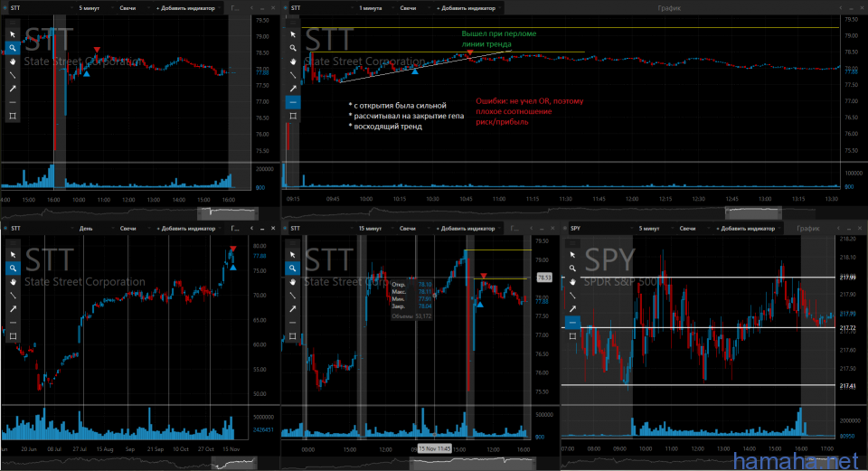Select hand tool in STT 1 минута chart
This screenshot has height=471, width=868.
click(x=293, y=61)
